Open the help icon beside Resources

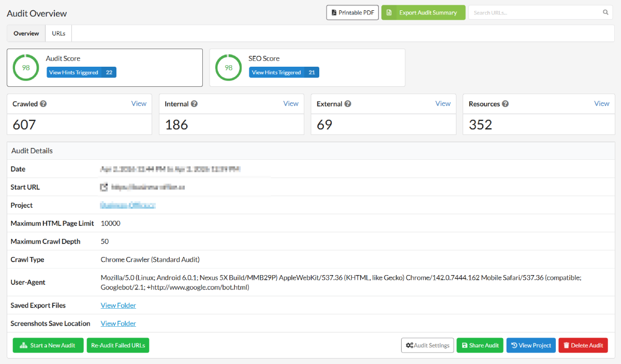coord(506,103)
